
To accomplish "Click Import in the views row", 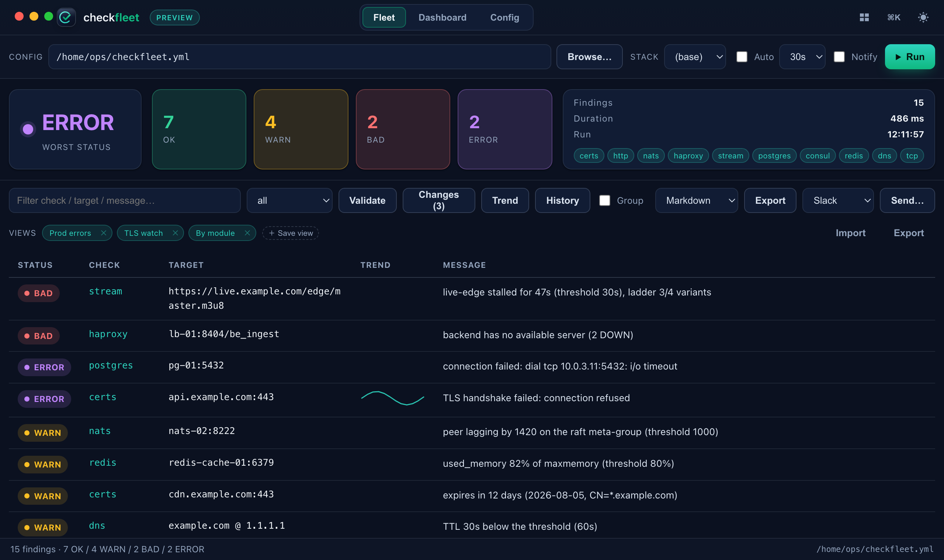I will 850,233.
